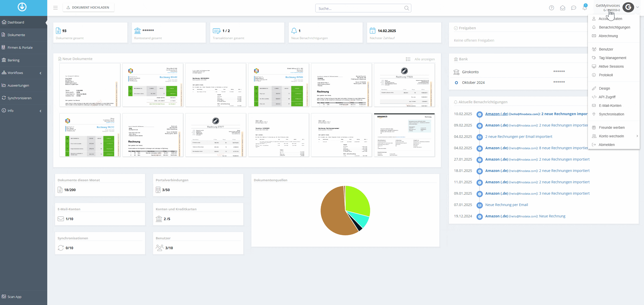Viewport: 644px width, 305px height.
Task: Open Dokumente in the sidebar
Action: point(23,35)
